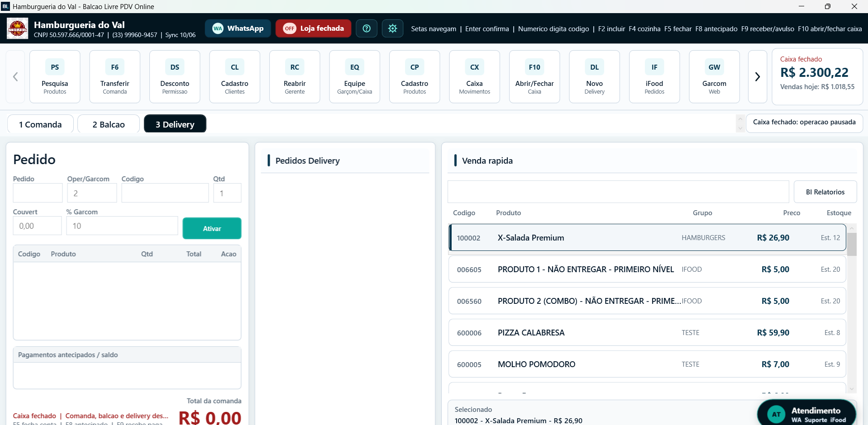The image size is (868, 425).
Task: Open Cadastro Produtos (CP) shortcut
Action: pos(415,77)
